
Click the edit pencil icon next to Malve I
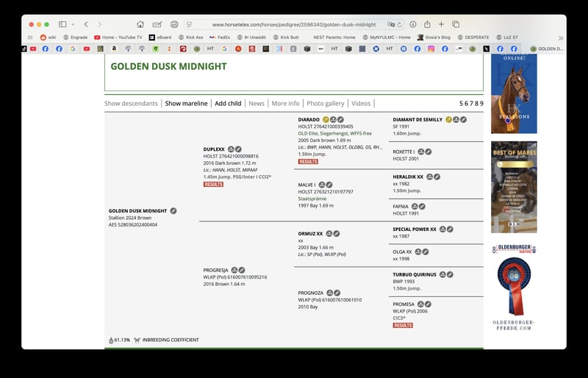click(329, 185)
